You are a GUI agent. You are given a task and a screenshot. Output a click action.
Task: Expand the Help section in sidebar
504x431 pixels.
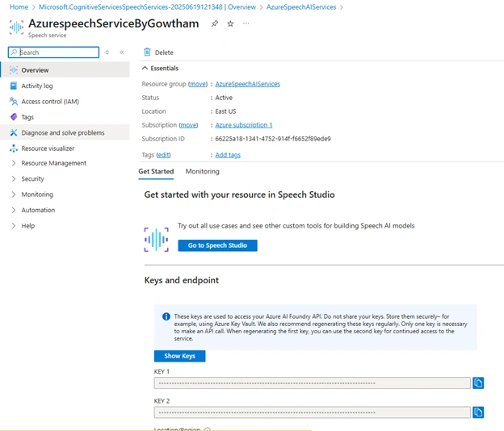coord(14,226)
